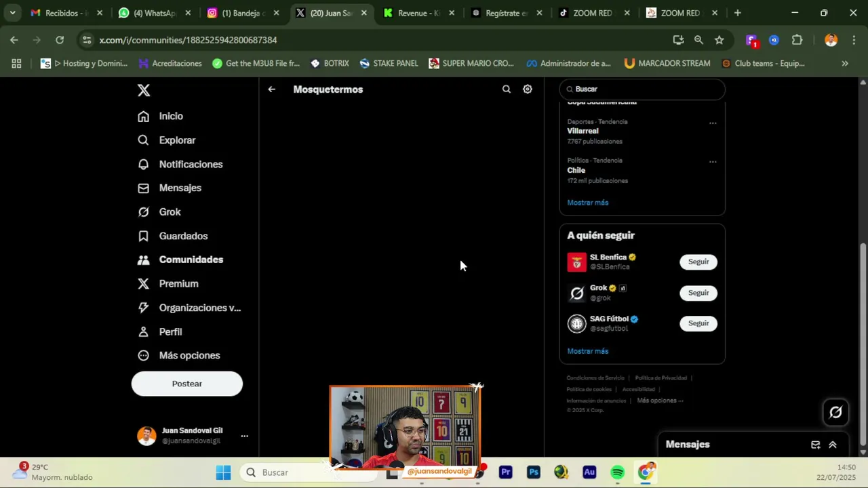Image resolution: width=868 pixels, height=488 pixels.
Task: Open Adobe Audition from taskbar
Action: tap(589, 472)
